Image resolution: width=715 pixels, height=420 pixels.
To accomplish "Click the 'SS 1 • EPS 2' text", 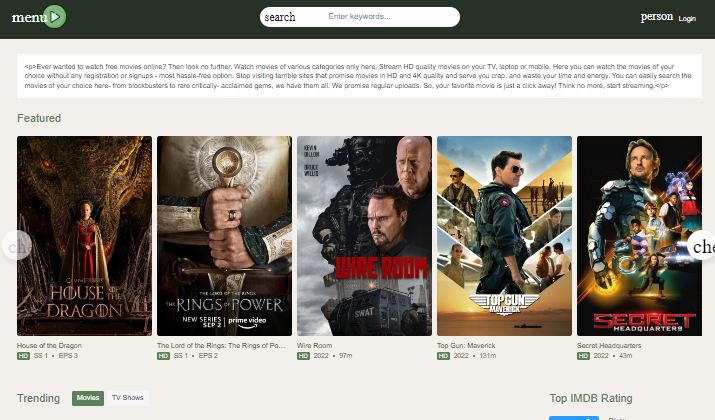I will point(196,356).
